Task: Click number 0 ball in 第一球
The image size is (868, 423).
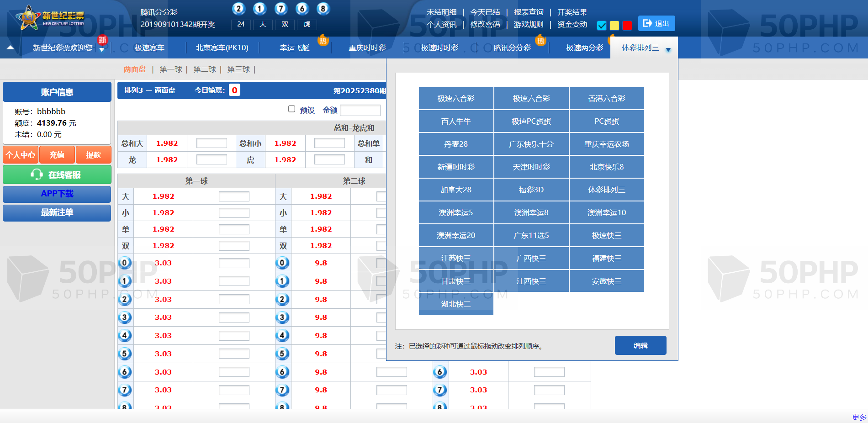Action: coord(125,263)
